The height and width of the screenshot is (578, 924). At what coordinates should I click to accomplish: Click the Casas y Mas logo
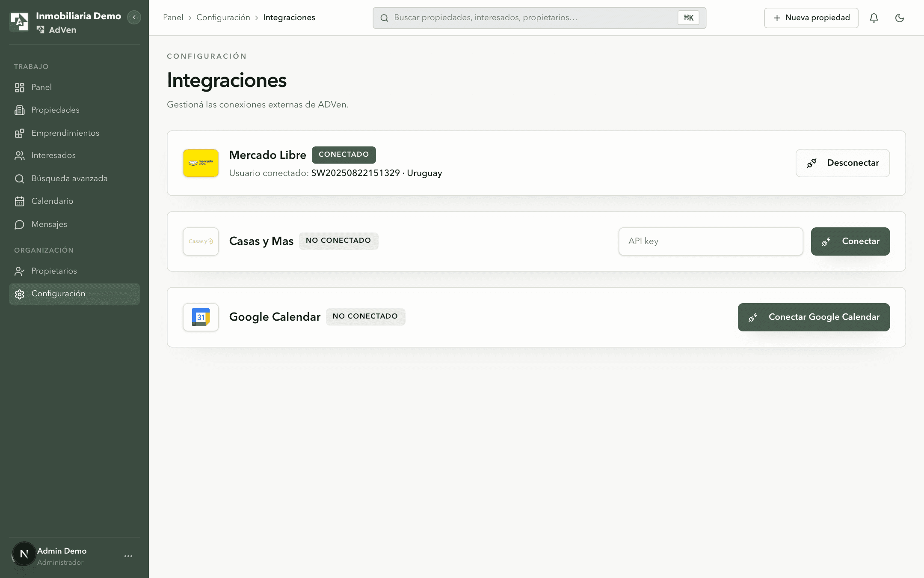coord(201,241)
